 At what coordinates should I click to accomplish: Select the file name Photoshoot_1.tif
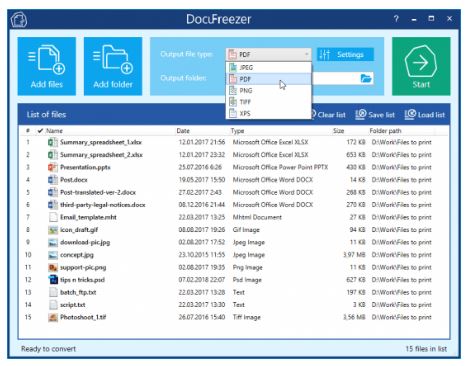83,317
